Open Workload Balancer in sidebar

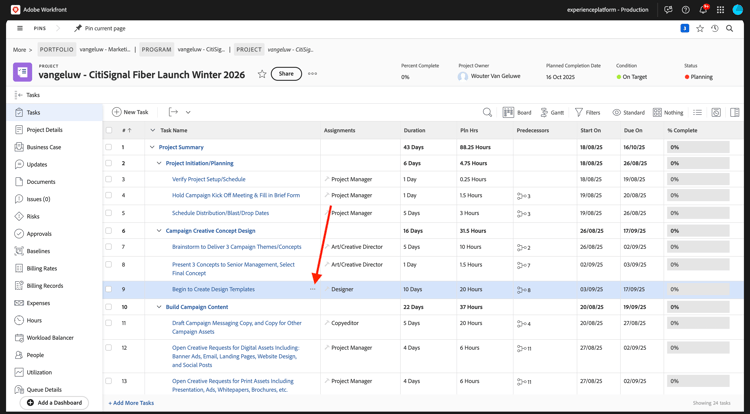click(x=49, y=338)
